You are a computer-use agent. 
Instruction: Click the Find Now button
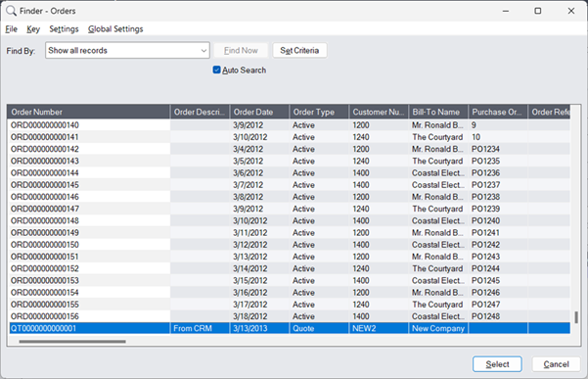(x=241, y=50)
